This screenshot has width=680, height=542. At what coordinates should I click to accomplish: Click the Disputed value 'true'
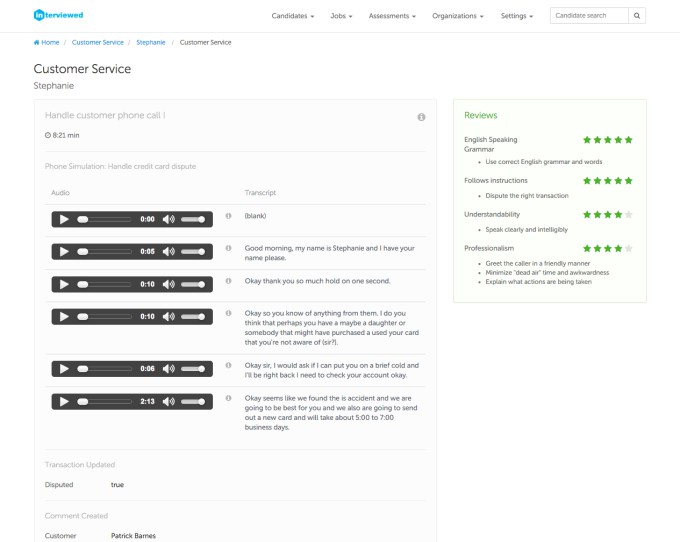117,485
